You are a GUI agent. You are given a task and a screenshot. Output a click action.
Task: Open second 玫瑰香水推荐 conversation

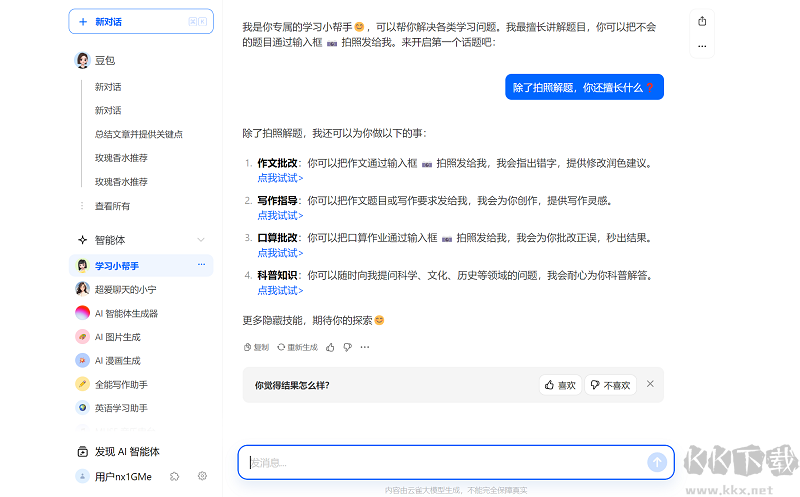tap(121, 182)
